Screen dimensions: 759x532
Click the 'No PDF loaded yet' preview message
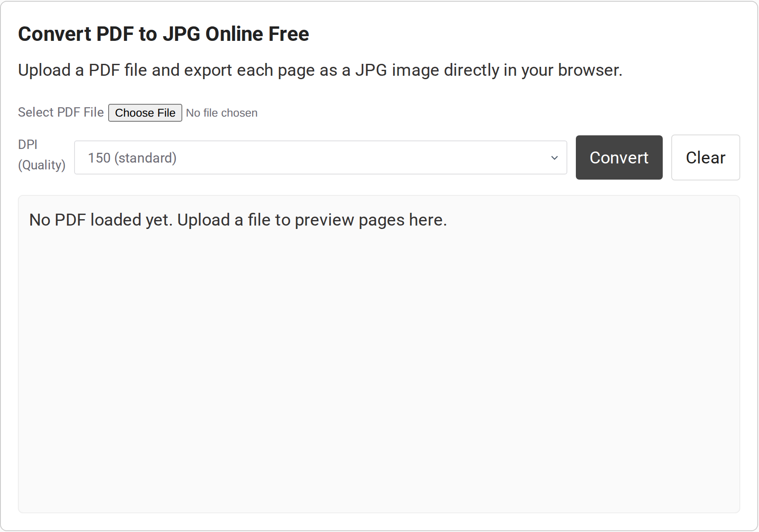[x=238, y=220]
